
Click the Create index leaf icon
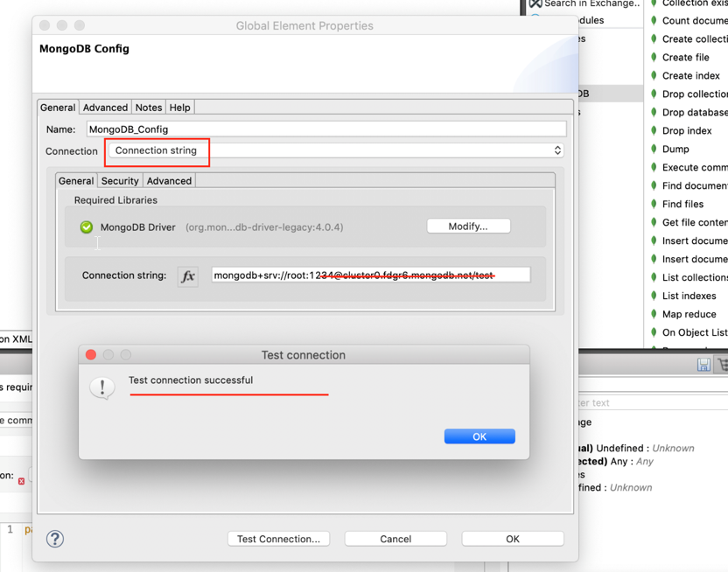(654, 75)
